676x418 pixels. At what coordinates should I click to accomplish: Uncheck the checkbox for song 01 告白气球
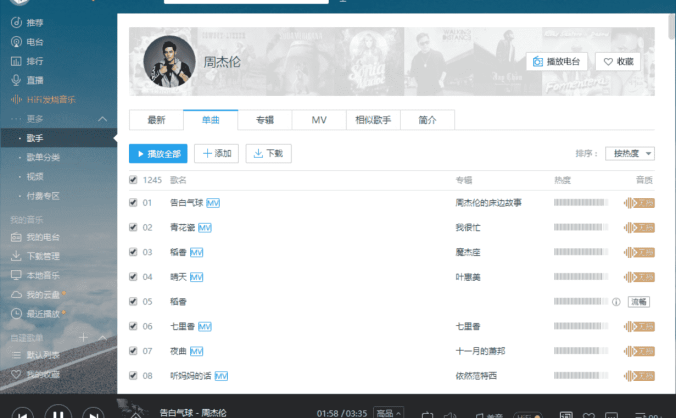[x=133, y=203]
